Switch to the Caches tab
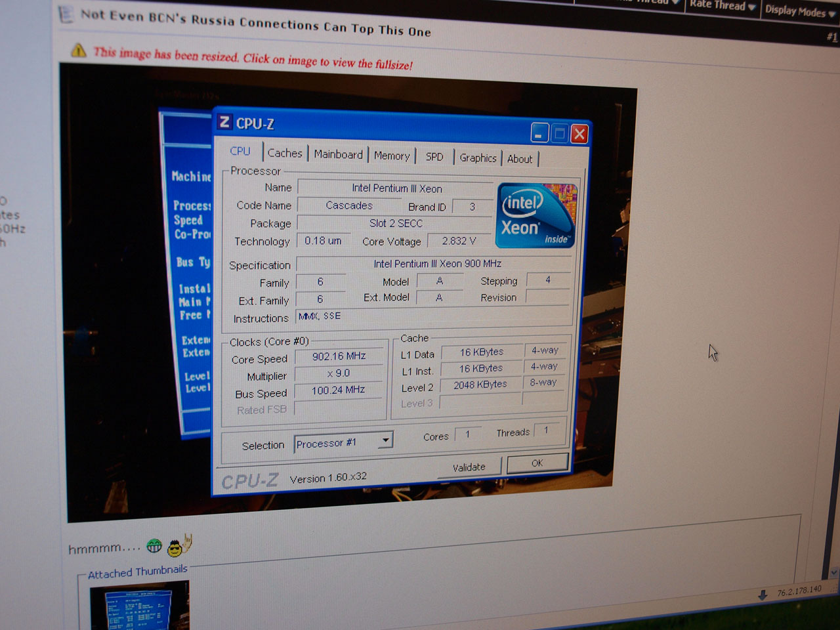 [285, 153]
